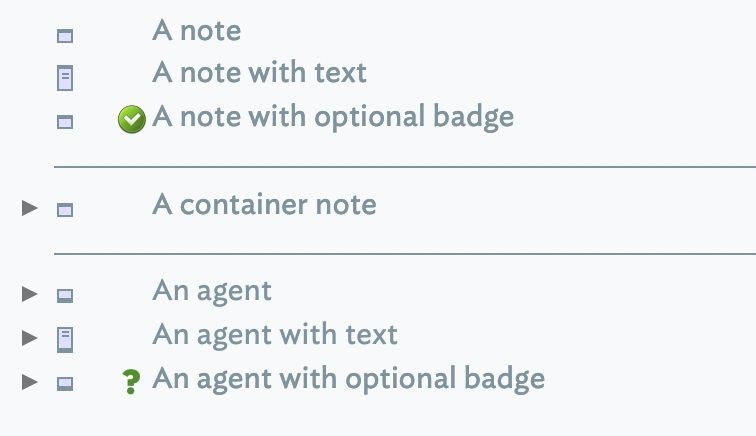The height and width of the screenshot is (436, 756).
Task: Select the 'An agent' label
Action: click(212, 291)
